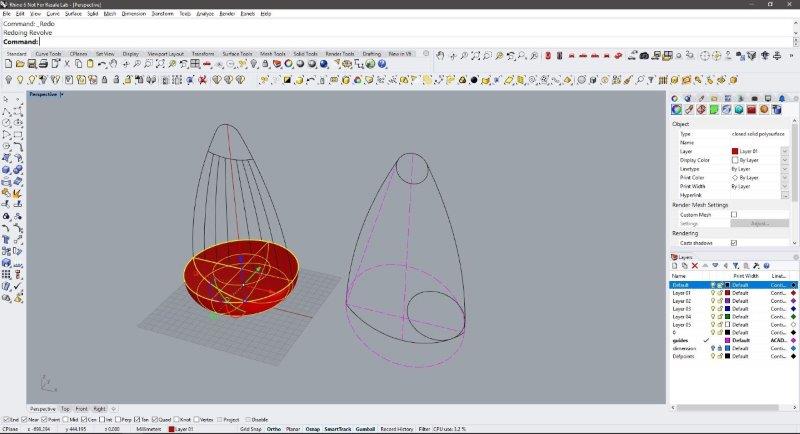The image size is (800, 434).
Task: Click the Zoom extents icon
Action: click(160, 64)
